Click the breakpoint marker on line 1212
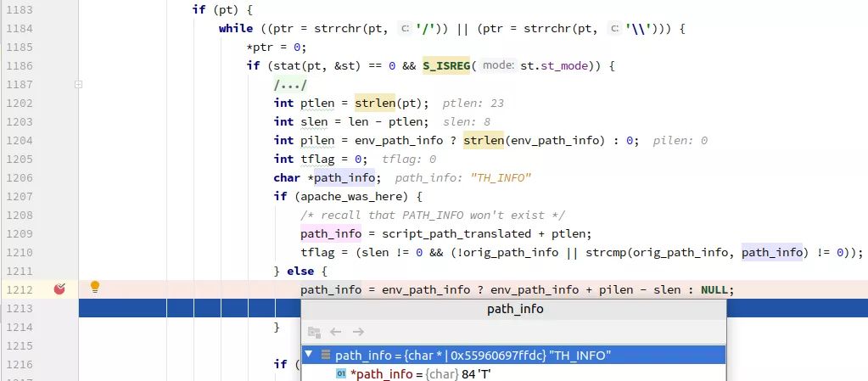This screenshot has width=868, height=381. [59, 289]
